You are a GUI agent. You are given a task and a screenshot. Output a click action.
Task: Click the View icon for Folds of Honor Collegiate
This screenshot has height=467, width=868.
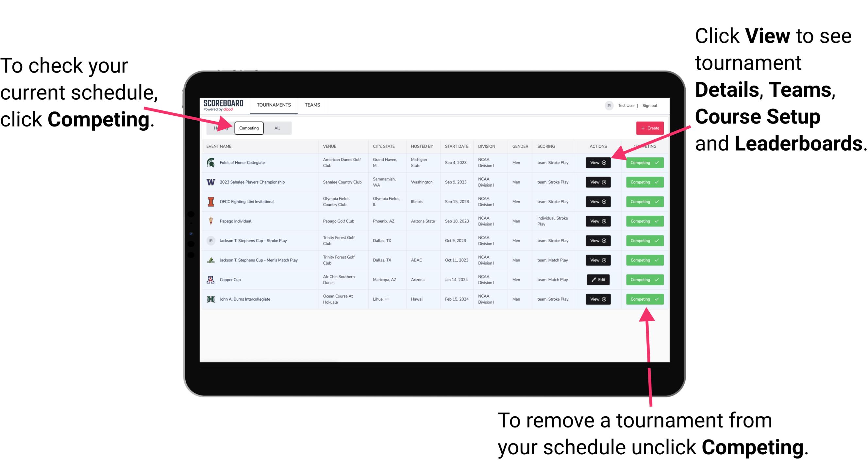pyautogui.click(x=597, y=163)
